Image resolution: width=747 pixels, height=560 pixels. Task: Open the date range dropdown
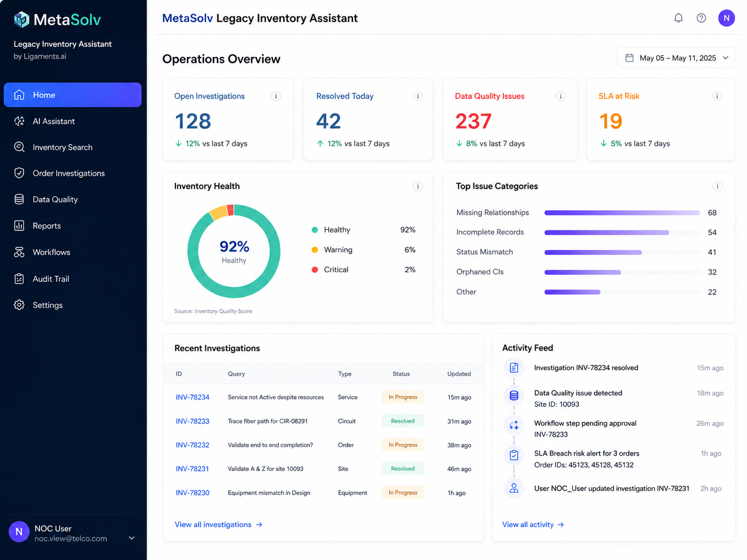point(676,58)
